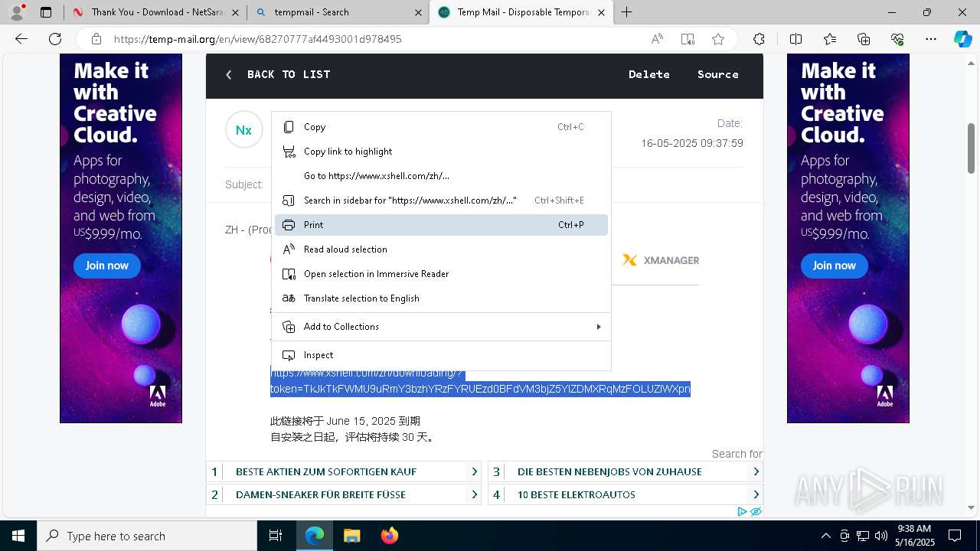Select Read aloud selection
The height and width of the screenshot is (551, 980).
[441, 249]
